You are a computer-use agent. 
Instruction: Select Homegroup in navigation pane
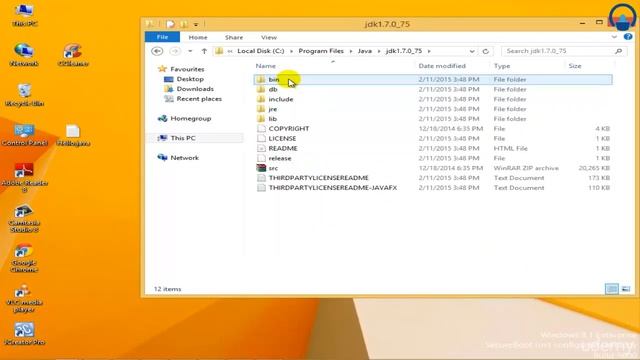(x=191, y=118)
